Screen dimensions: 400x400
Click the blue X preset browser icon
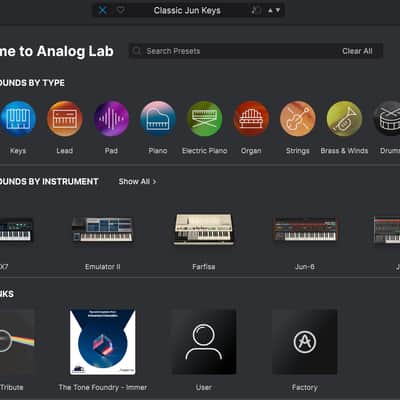(103, 10)
